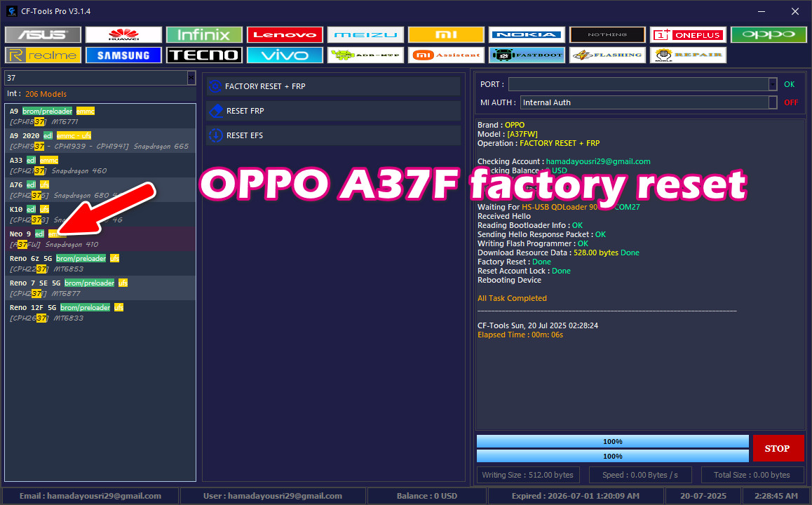Select the A9 2020 Snapdragon 665 model
812x505 pixels.
[100, 141]
